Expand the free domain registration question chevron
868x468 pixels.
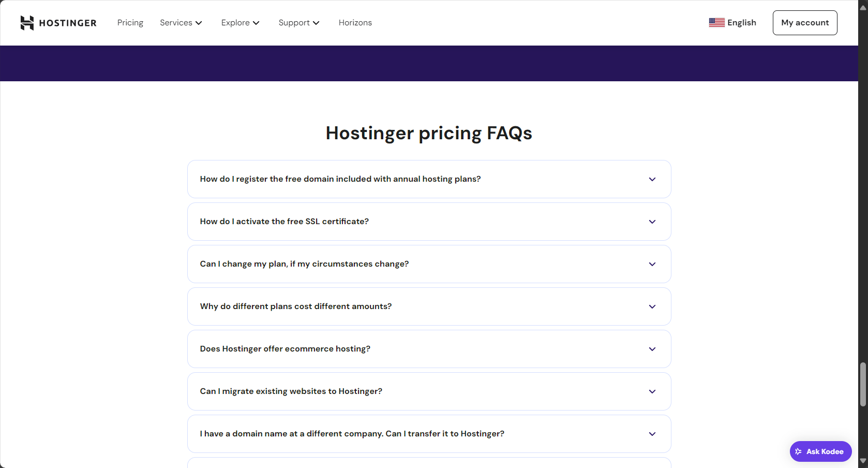coord(652,179)
